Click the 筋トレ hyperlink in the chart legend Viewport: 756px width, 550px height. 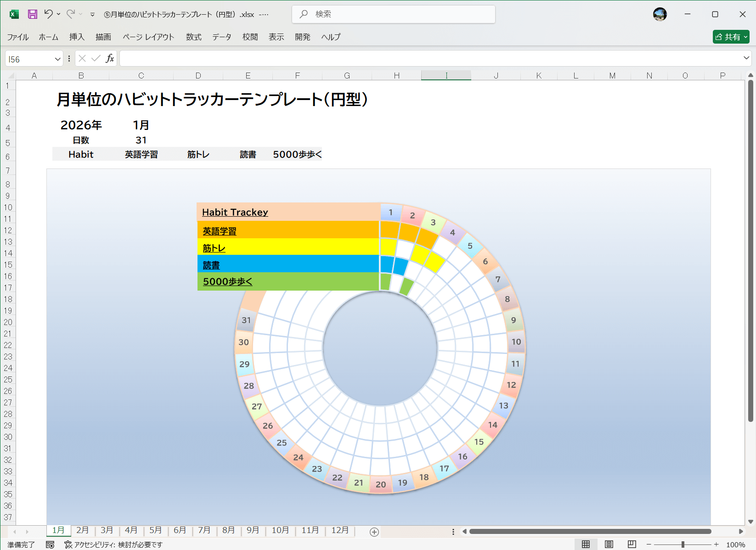coord(213,247)
